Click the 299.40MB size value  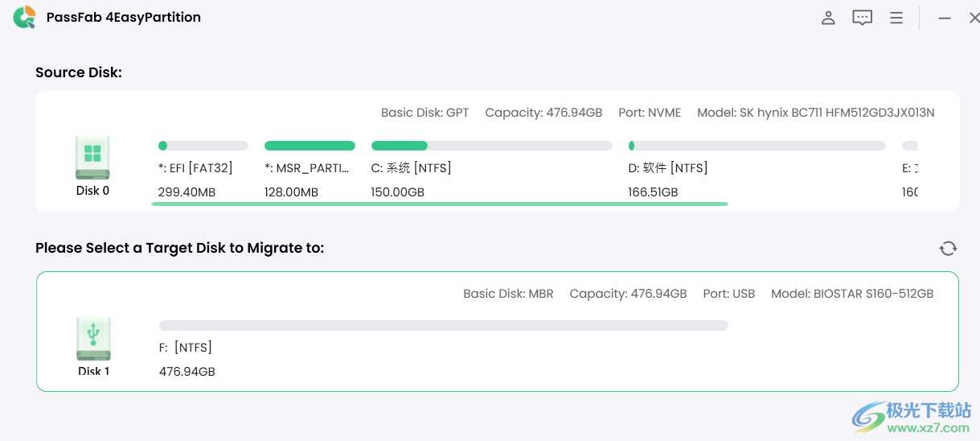[187, 192]
